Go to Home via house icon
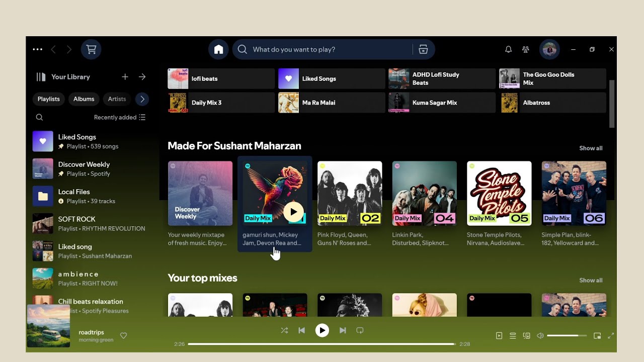This screenshot has width=644, height=362. point(218,49)
